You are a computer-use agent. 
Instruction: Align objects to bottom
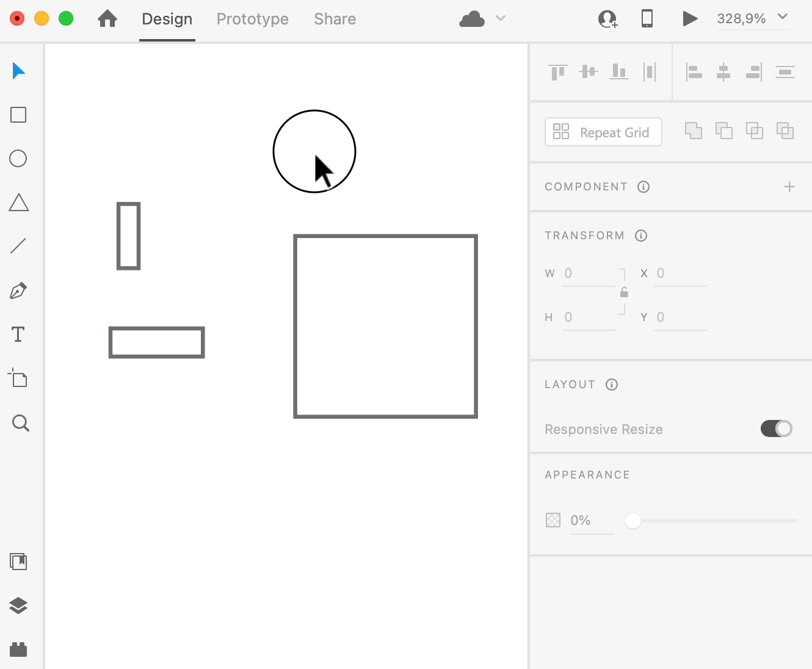pyautogui.click(x=619, y=72)
